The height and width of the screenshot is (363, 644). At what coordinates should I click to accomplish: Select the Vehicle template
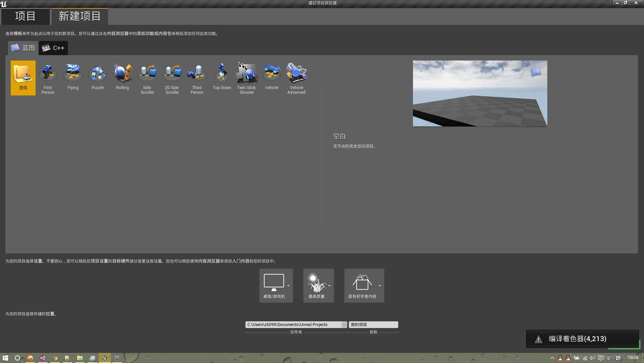272,78
